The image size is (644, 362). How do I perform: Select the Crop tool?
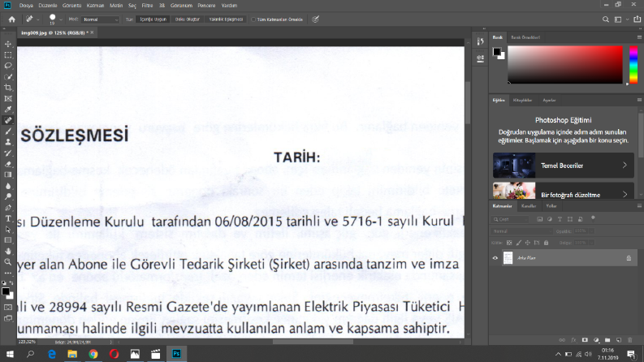click(x=8, y=88)
